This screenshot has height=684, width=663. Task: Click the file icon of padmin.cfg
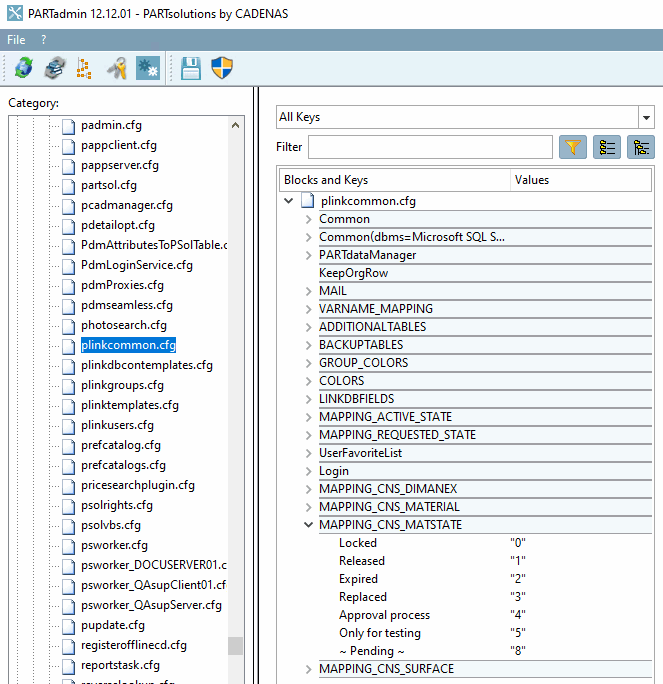click(68, 126)
